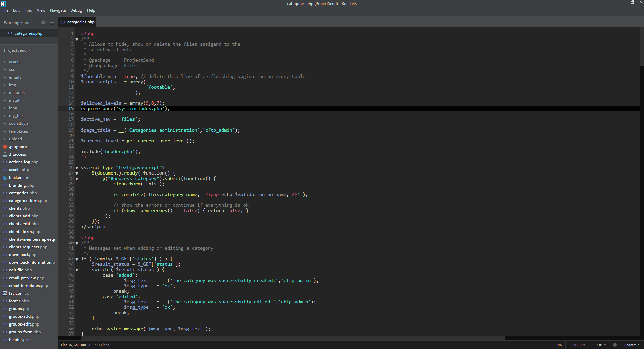This screenshot has height=349, width=644.
Task: Open the Working Files gear settings icon
Action: pyautogui.click(x=43, y=23)
